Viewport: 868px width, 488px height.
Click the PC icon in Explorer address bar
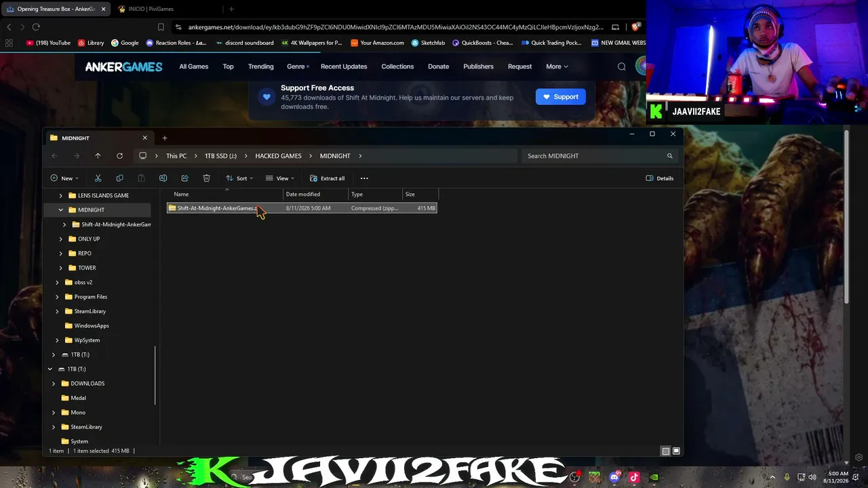click(142, 156)
